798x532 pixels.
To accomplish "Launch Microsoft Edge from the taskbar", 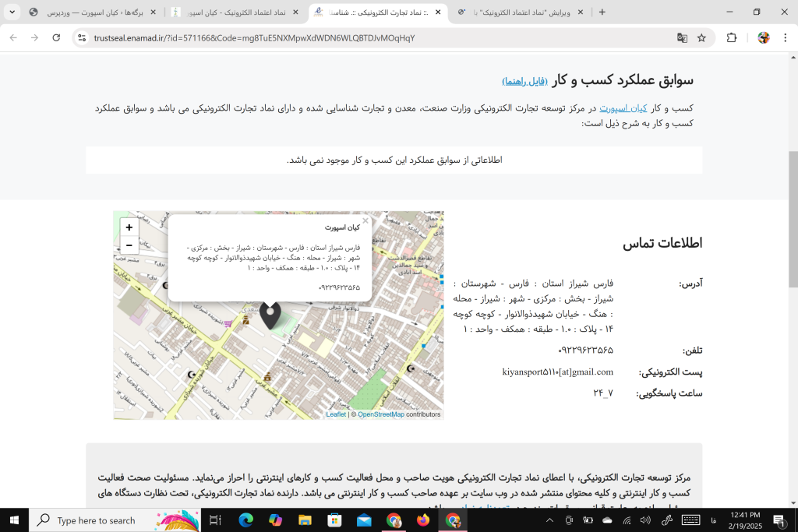I will (x=245, y=520).
